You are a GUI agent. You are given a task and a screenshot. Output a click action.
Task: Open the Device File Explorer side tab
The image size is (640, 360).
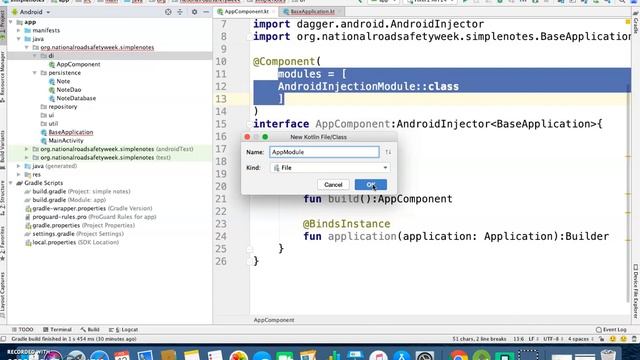[x=636, y=291]
